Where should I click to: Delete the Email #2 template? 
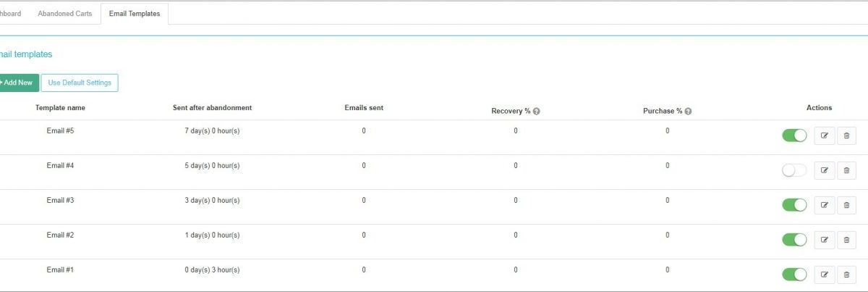pyautogui.click(x=846, y=240)
